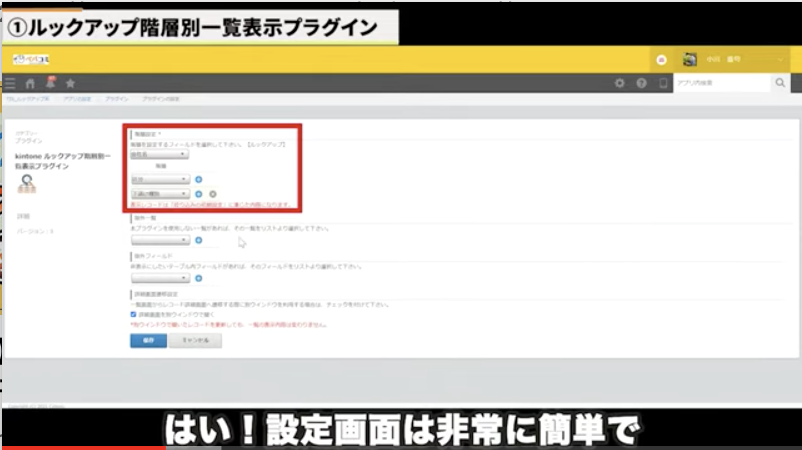Click the third breadcrumb link, プラグイン

(x=116, y=100)
